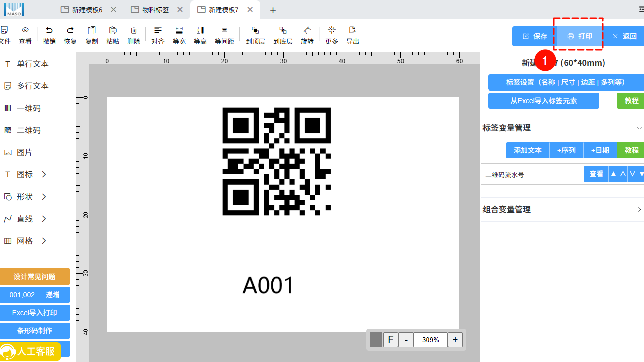Viewport: 644px width, 362px height.
Task: Close the 新建模板7 tab
Action: [250, 10]
